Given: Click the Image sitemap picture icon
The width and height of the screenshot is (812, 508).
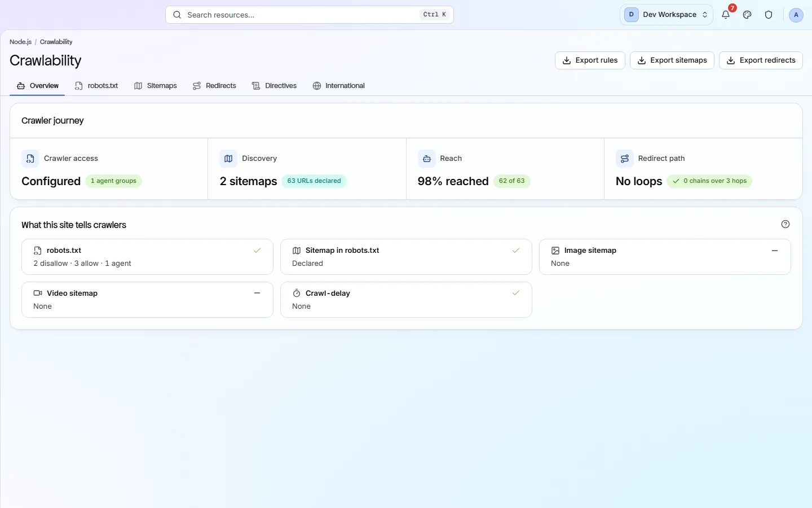Looking at the screenshot, I should coord(555,251).
